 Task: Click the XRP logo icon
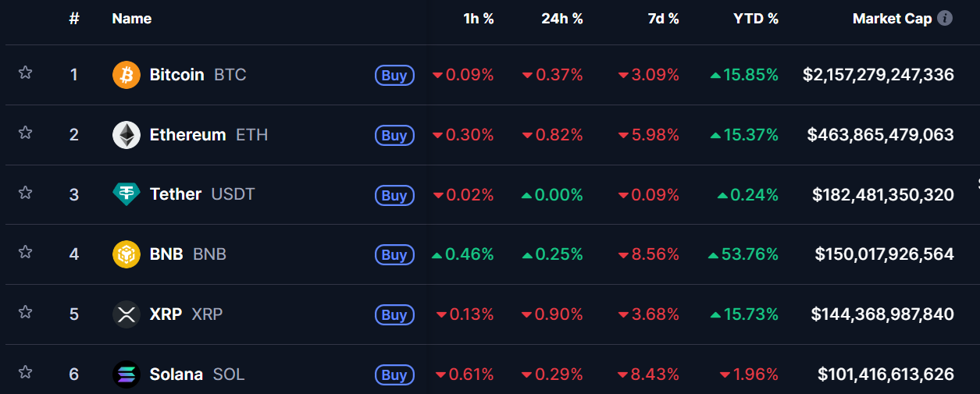coord(127,314)
